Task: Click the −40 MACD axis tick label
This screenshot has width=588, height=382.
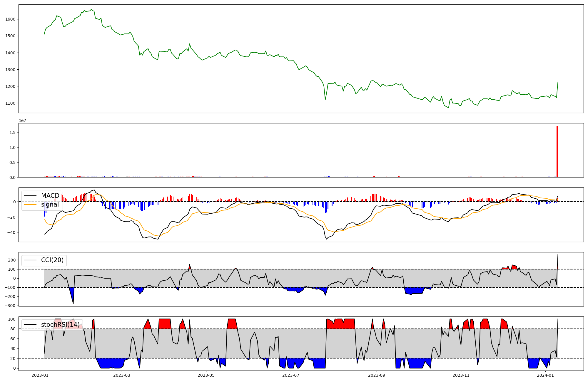Action: click(11, 232)
